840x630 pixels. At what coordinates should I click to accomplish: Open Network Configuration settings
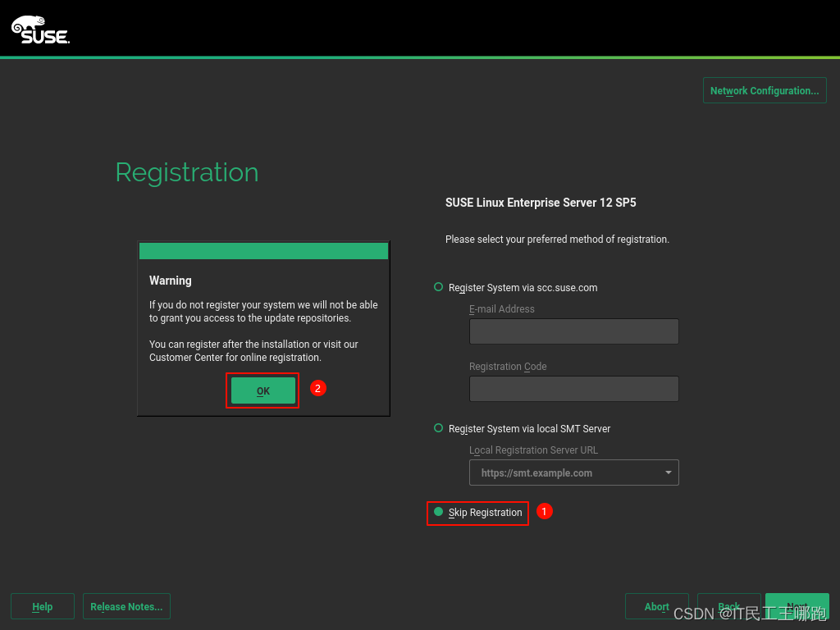764,90
